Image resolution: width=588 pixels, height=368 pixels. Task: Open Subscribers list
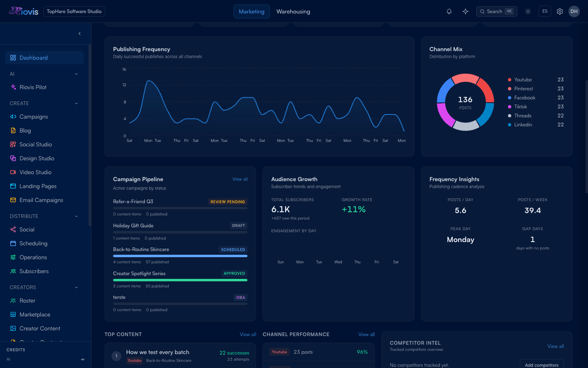(x=44, y=271)
